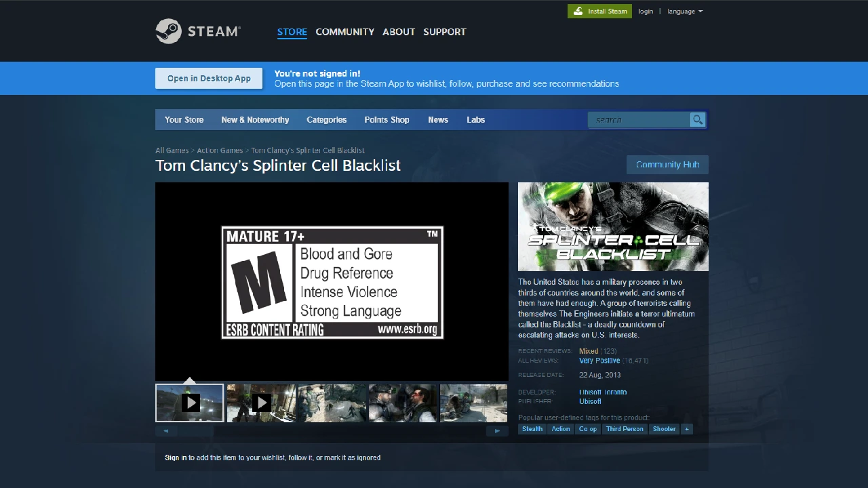The image size is (868, 488).
Task: Advance the thumbnail strip with the right arrow
Action: 497,430
